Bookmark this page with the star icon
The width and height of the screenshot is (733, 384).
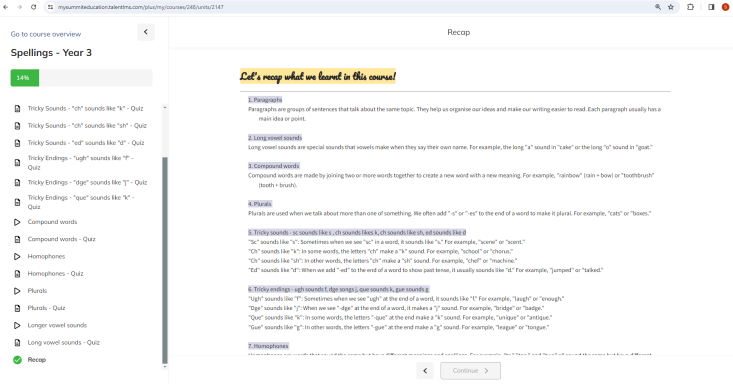pyautogui.click(x=671, y=7)
